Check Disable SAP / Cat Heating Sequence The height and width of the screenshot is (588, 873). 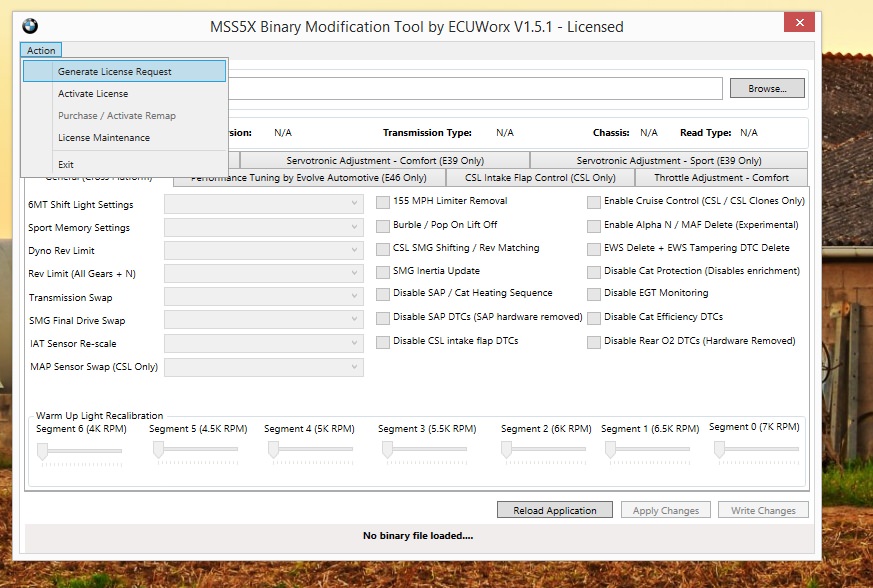[x=382, y=294]
